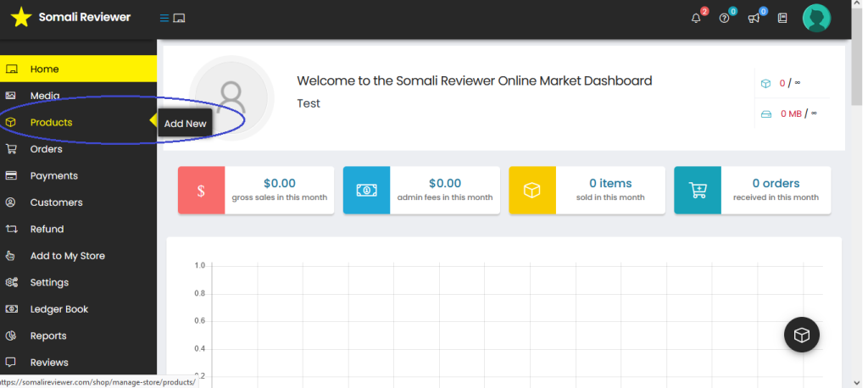Click the $0.00 gross sales value
The image size is (868, 388).
280,183
